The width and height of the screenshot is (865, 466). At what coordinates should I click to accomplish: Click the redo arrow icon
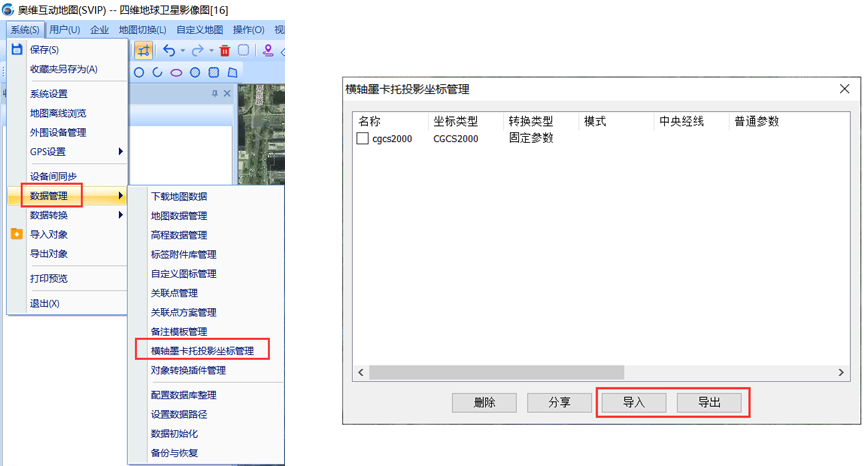pos(197,50)
